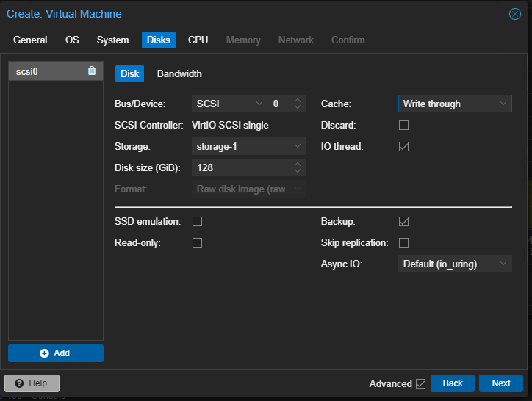Click the device number field showing 0
The height and width of the screenshot is (401, 532).
[x=280, y=104]
